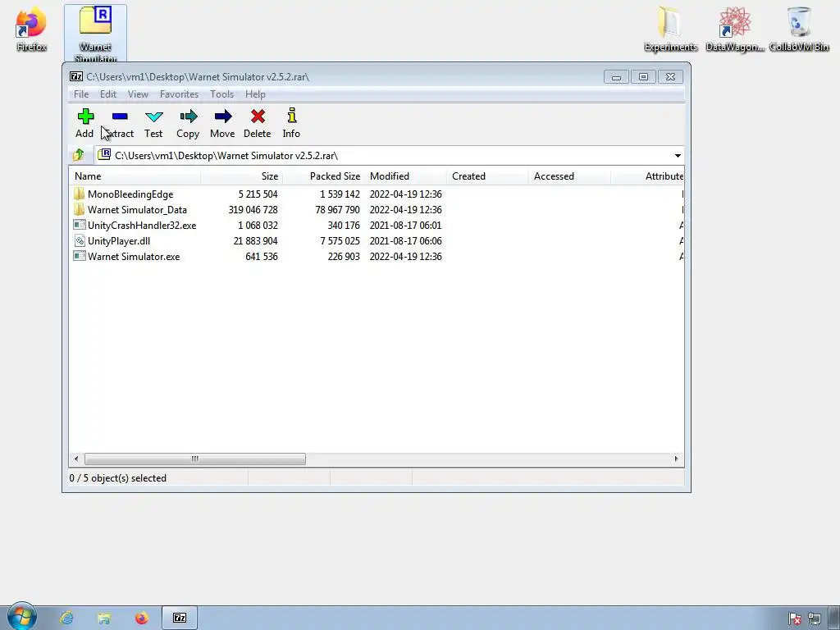Viewport: 840px width, 630px height.
Task: Sort by Created column header
Action: (487, 176)
